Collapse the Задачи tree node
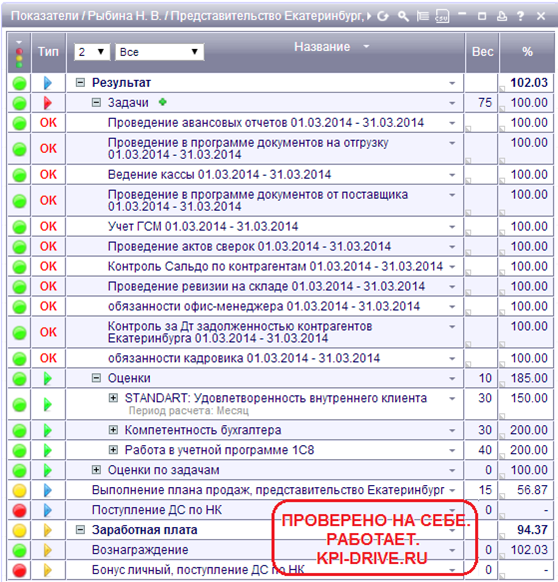558x582 pixels. 96,102
